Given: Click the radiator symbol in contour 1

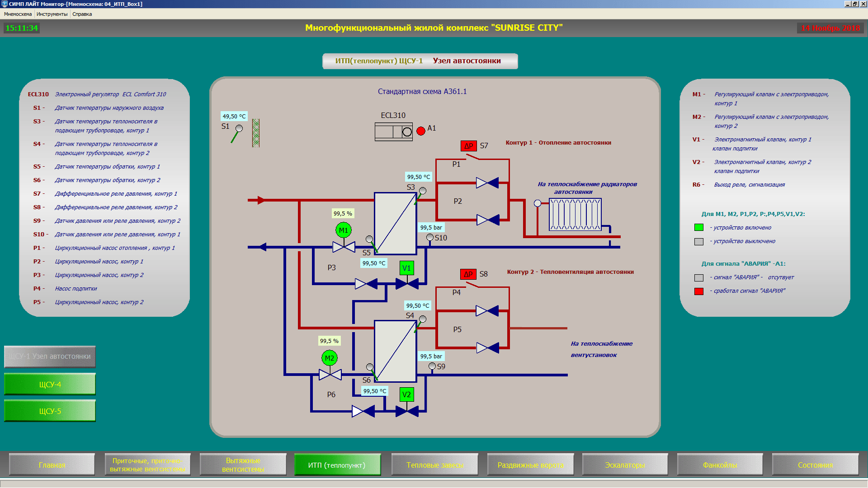Looking at the screenshot, I should click(575, 215).
